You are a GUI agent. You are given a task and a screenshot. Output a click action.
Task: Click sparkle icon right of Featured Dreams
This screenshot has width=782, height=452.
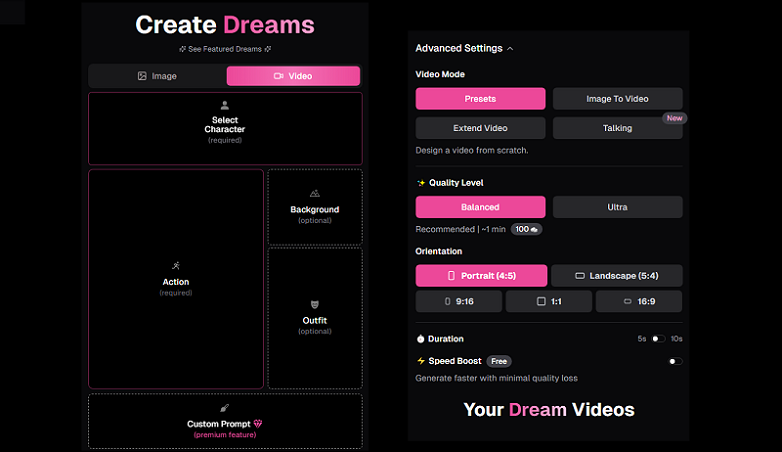[268, 49]
